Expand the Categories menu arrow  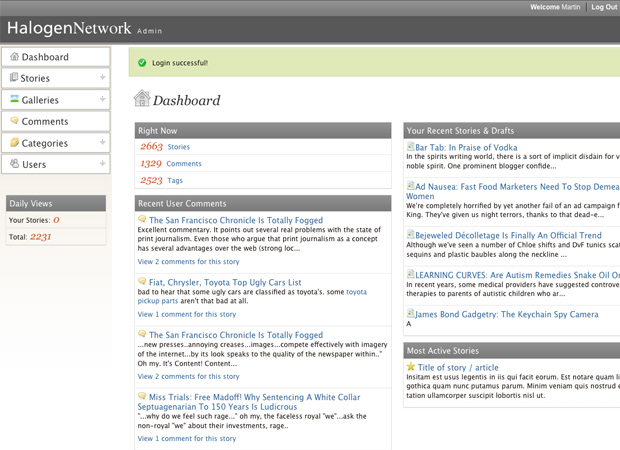point(102,142)
